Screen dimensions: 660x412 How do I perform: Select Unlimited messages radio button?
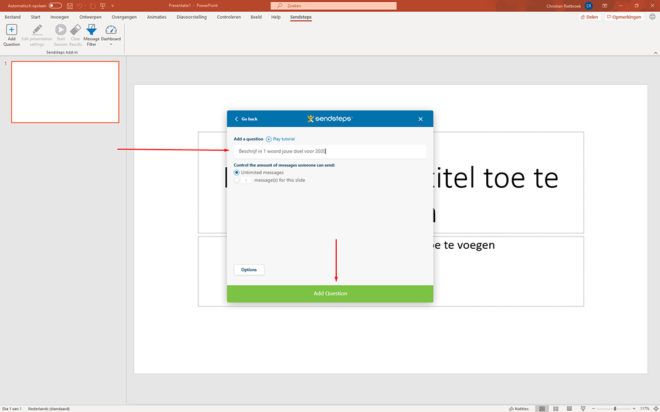237,173
